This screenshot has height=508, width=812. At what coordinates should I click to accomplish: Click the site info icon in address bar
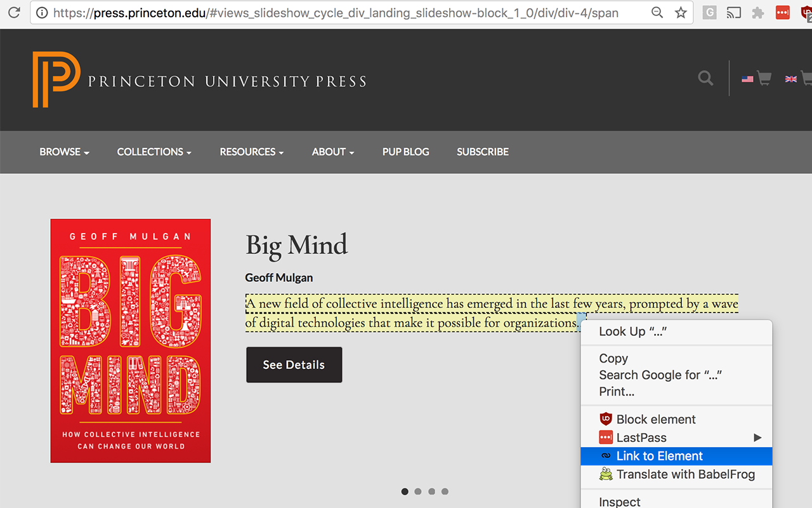coord(42,13)
